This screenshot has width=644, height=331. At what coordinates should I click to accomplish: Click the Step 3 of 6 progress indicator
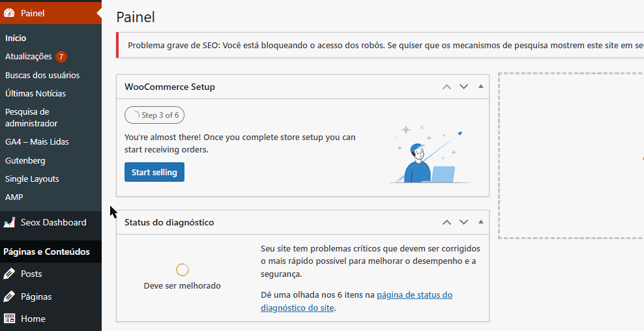pos(154,115)
